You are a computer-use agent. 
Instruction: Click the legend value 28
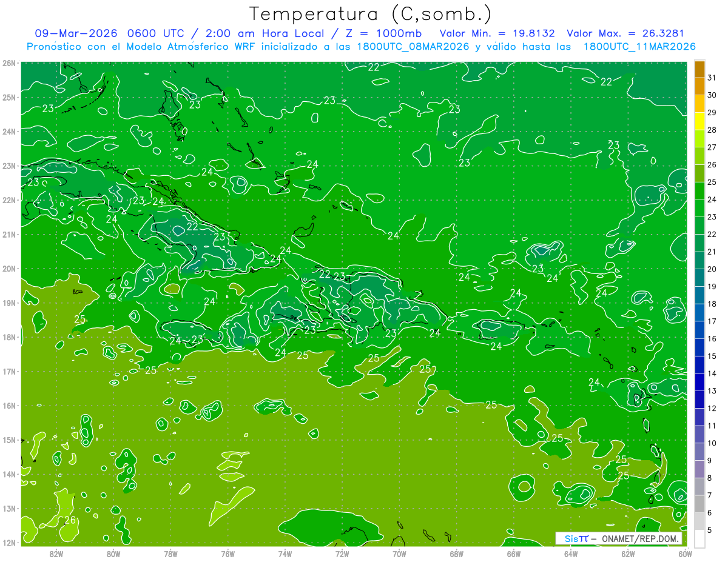[712, 130]
